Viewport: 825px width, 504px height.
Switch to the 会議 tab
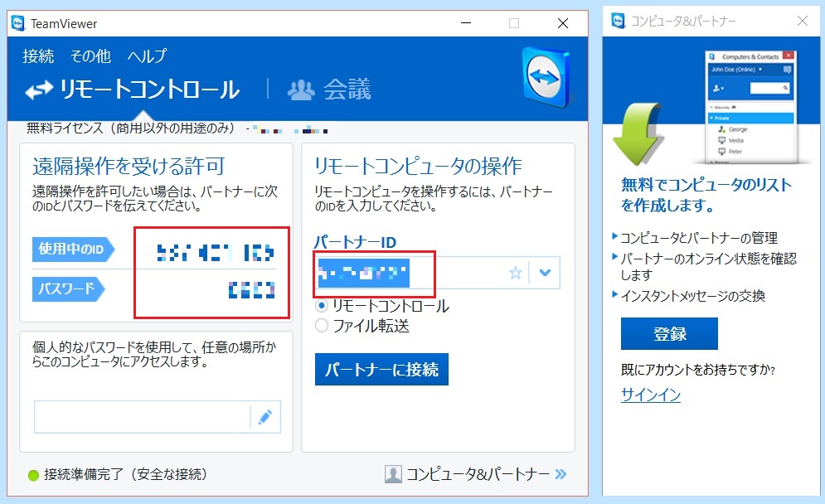tap(330, 90)
